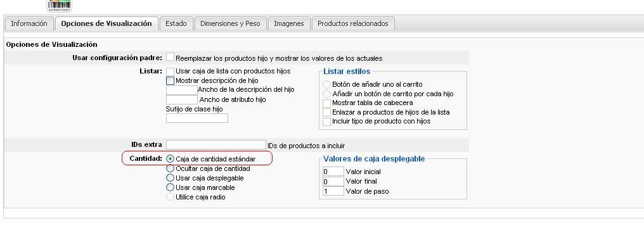Select the Productos relacionados tab
This screenshot has height=240, width=644.
coord(353,23)
